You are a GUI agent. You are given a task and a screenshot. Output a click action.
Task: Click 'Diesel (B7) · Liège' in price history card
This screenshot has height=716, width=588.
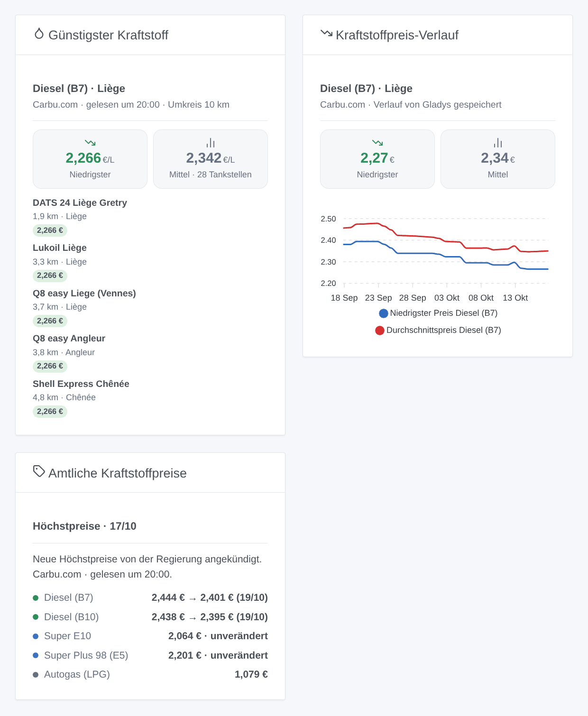366,89
